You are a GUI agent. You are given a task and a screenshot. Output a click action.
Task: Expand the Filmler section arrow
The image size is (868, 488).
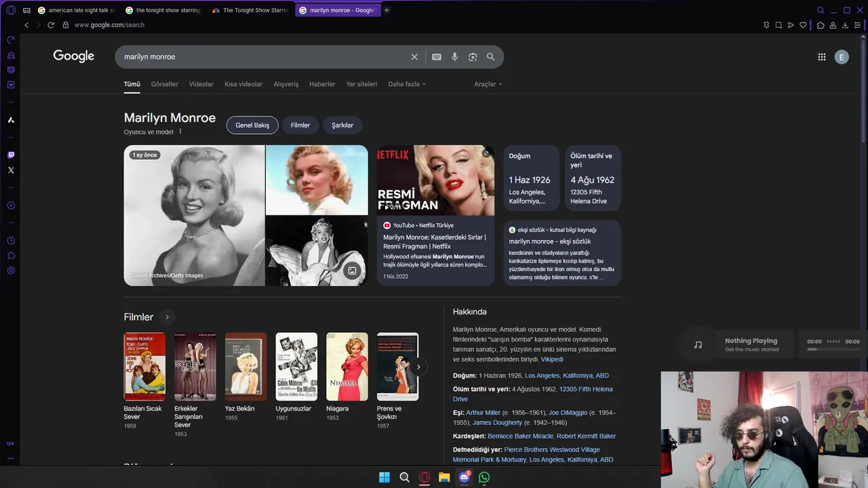(x=167, y=317)
